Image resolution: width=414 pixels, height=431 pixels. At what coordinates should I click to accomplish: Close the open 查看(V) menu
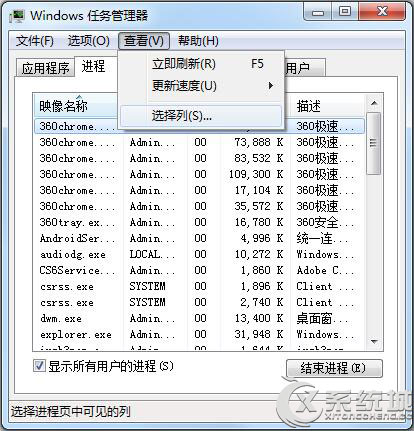[x=144, y=41]
